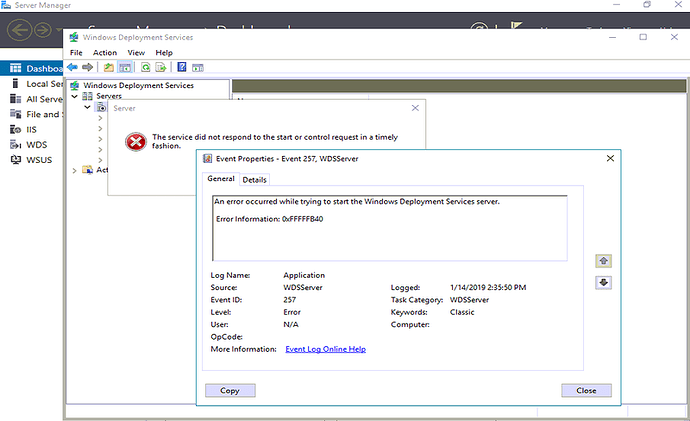Show previous event with up arrow

tap(603, 260)
